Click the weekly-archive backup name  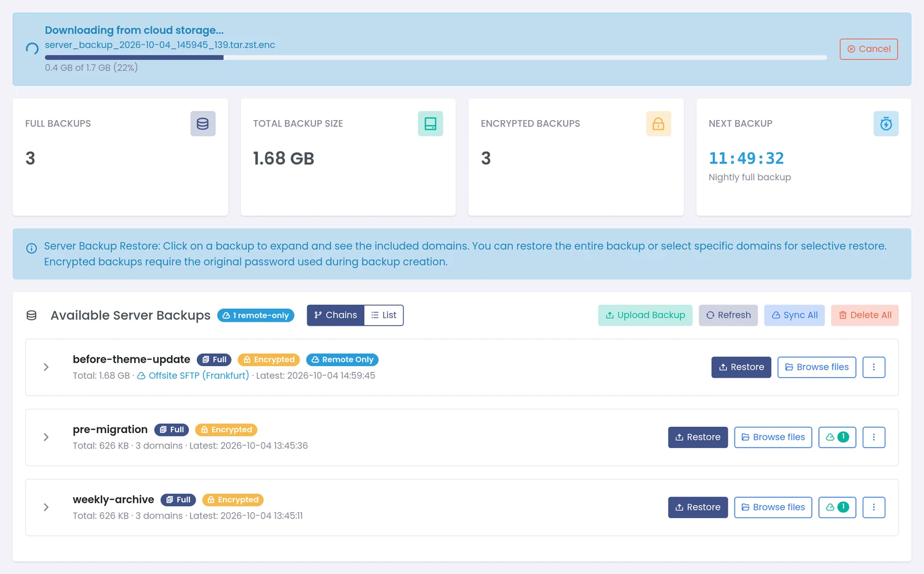(113, 500)
